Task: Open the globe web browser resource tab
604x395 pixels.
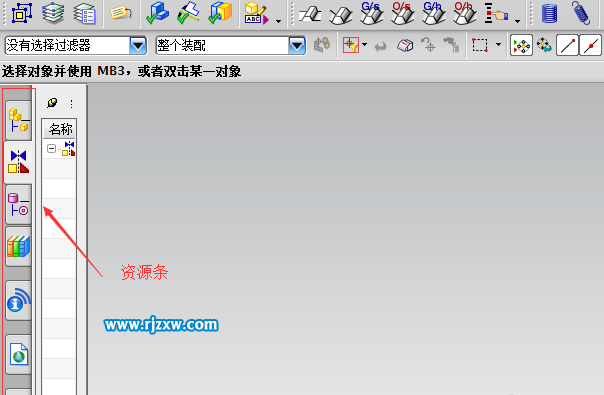Action: [x=18, y=354]
